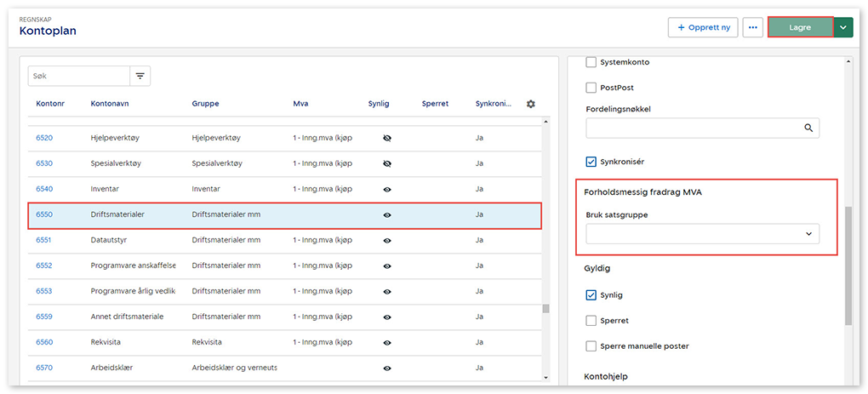
Task: Open column settings gear icon
Action: tap(531, 104)
